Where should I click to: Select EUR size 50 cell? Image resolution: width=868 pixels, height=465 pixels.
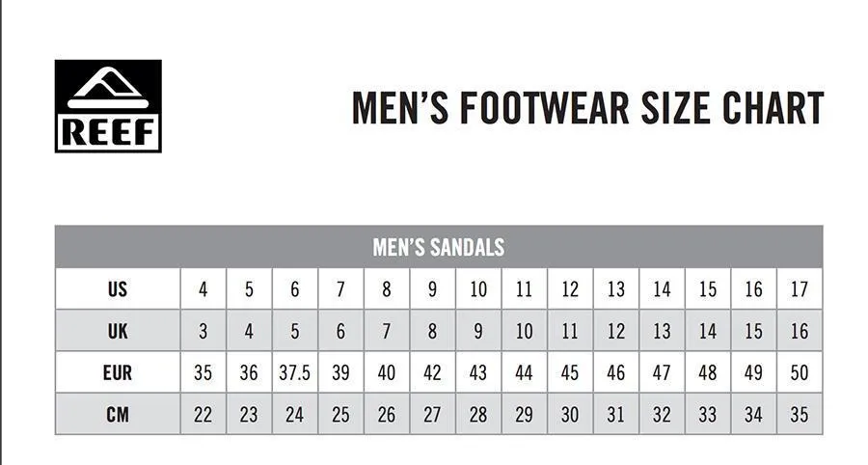click(800, 372)
